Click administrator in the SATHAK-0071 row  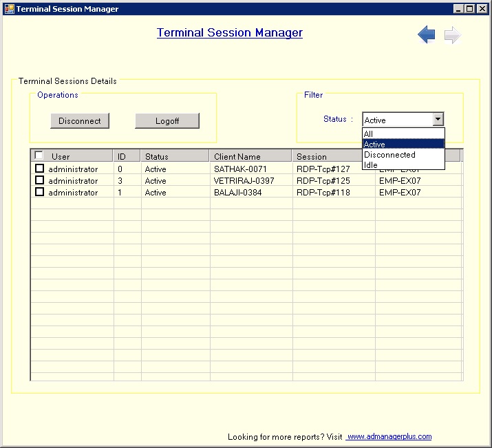pos(73,169)
